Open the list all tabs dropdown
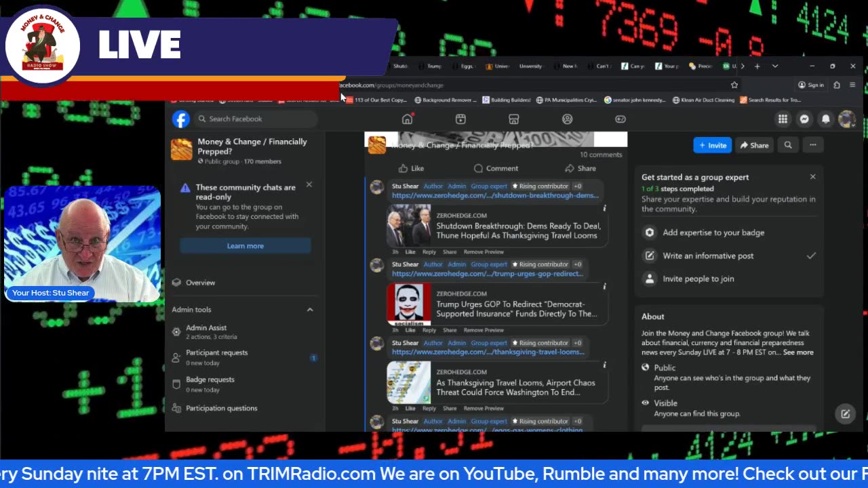Viewport: 868px width, 488px height. point(775,66)
